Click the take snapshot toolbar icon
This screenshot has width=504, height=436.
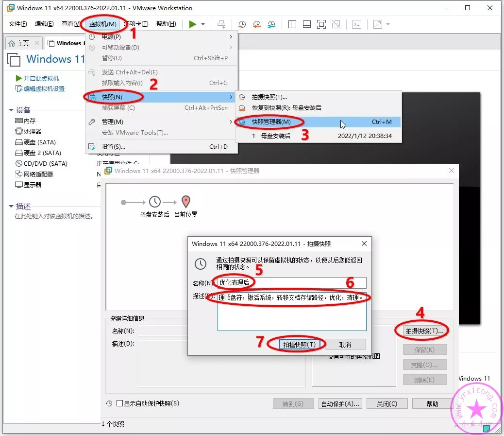pos(242,24)
